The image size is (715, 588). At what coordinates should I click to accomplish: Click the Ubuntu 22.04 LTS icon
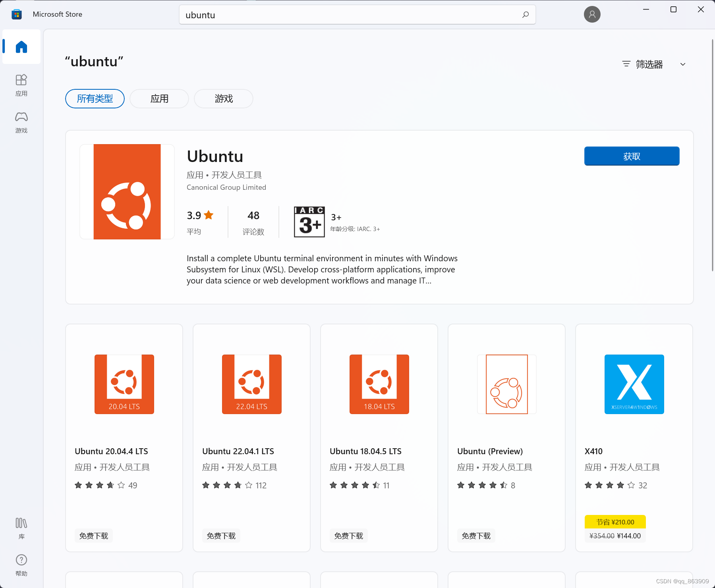(252, 384)
